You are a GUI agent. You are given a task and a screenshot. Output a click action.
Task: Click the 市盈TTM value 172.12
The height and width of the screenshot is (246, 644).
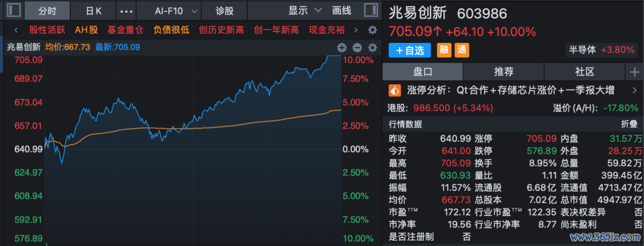tap(457, 212)
